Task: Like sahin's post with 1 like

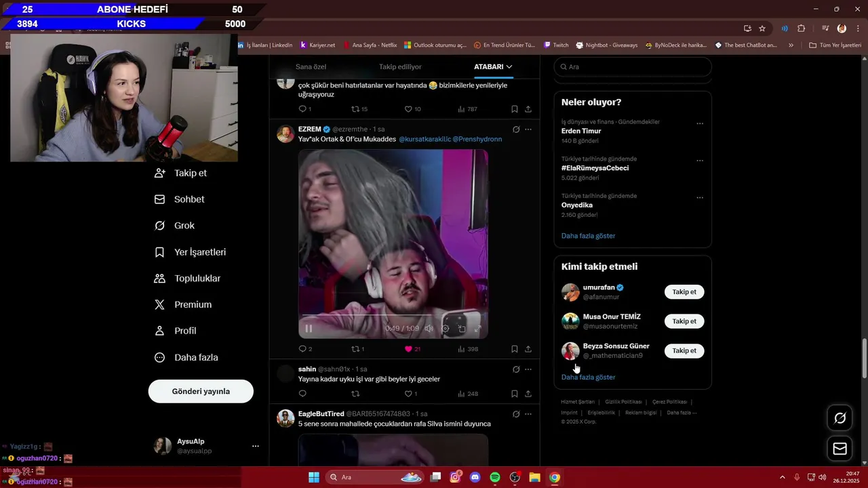Action: [408, 394]
